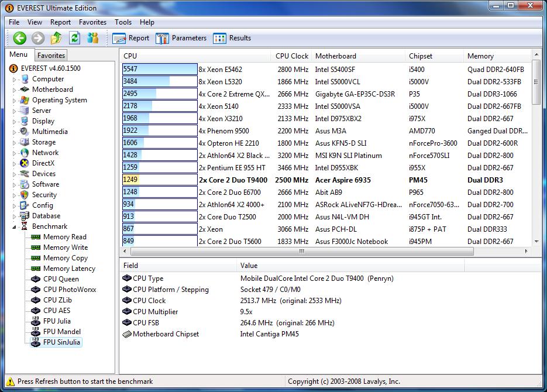Sort by the Memory column header

(497, 56)
